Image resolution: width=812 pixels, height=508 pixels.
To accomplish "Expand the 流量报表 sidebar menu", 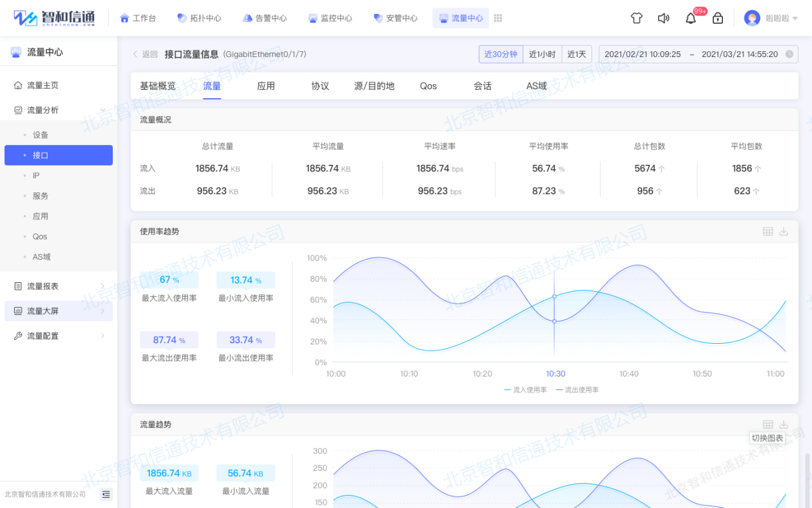I will (58, 286).
